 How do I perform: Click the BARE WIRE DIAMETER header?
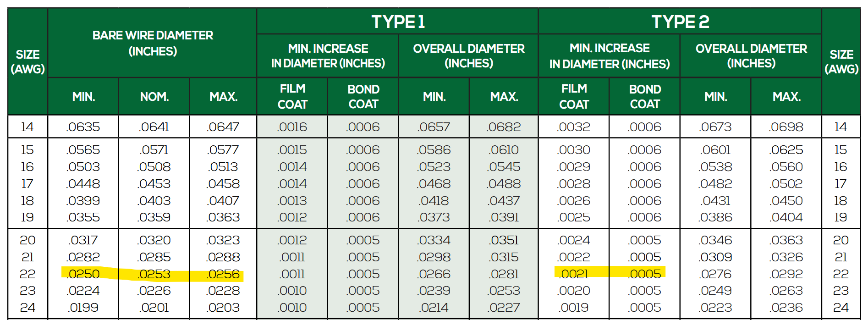click(153, 43)
